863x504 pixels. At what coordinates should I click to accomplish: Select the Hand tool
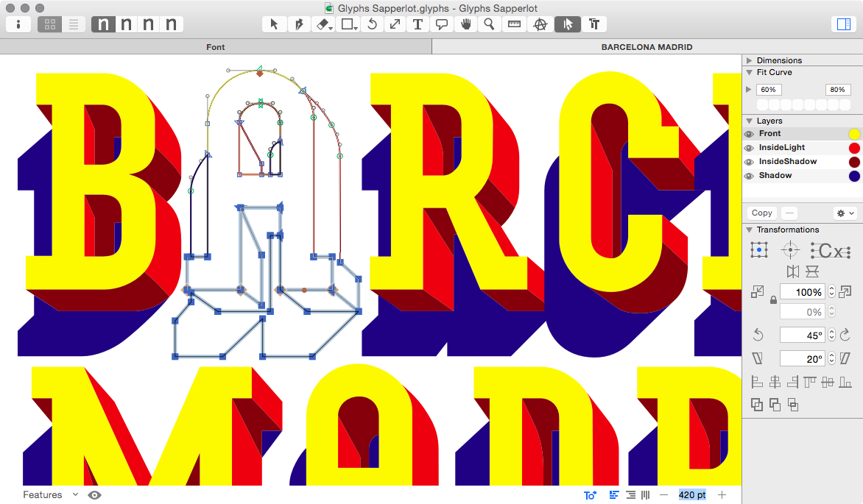pos(465,24)
